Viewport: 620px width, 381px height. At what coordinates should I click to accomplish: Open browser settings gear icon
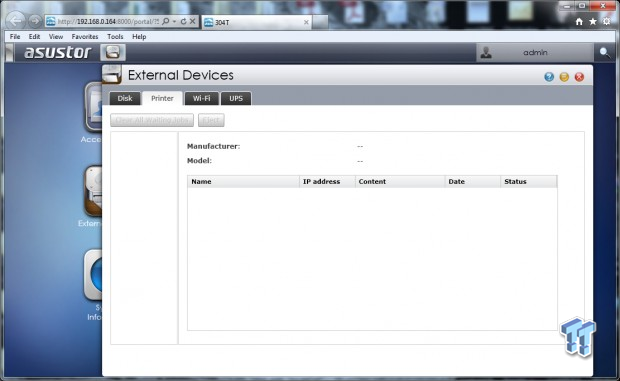[607, 22]
